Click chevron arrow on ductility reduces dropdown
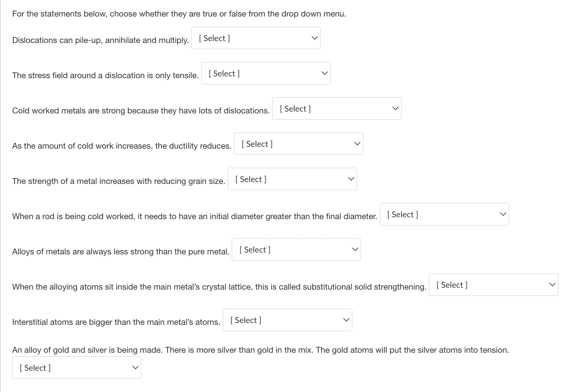 point(357,144)
